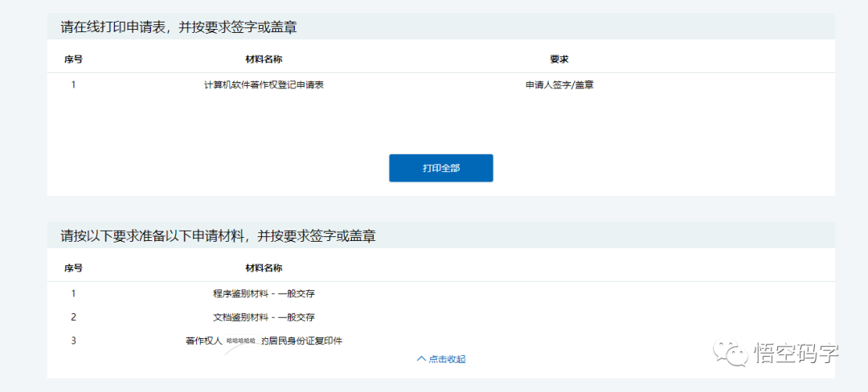Viewport: 868px width, 392px height.
Task: Click 序号 header in upper table
Action: 73,59
